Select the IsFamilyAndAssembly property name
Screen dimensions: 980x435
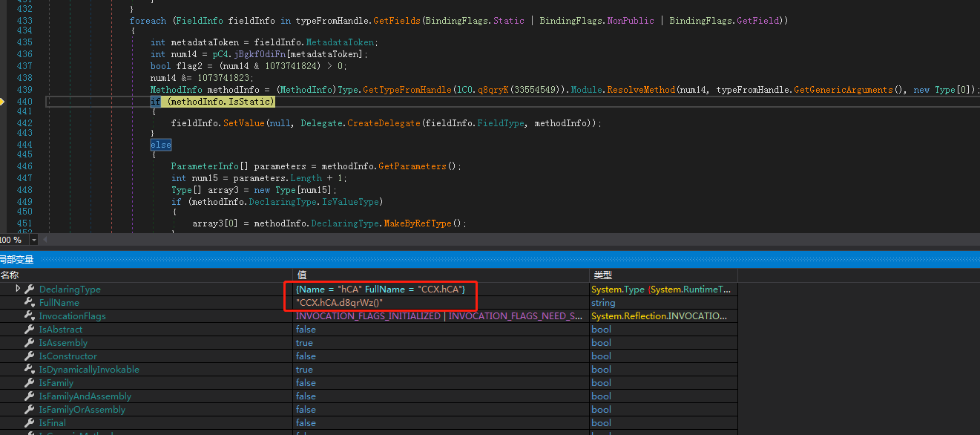[85, 396]
